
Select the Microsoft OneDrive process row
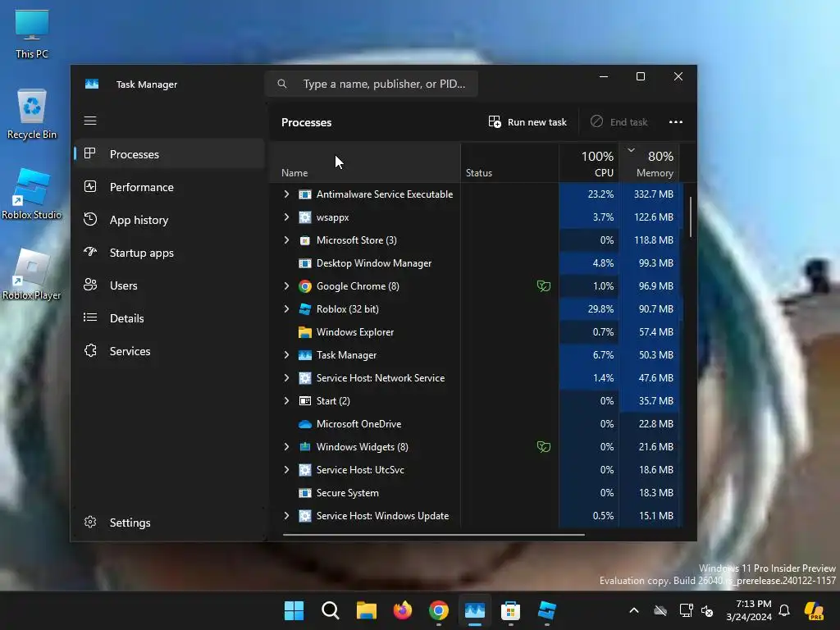pos(477,424)
